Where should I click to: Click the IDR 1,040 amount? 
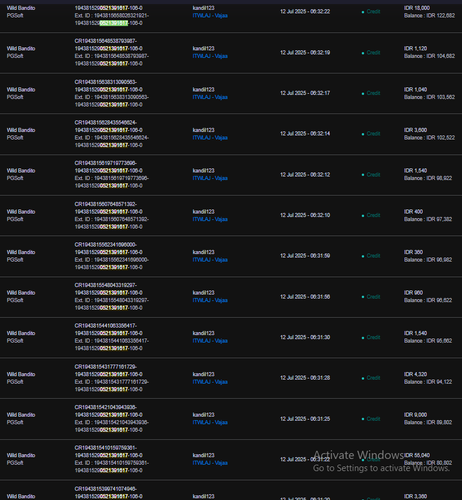coord(415,90)
